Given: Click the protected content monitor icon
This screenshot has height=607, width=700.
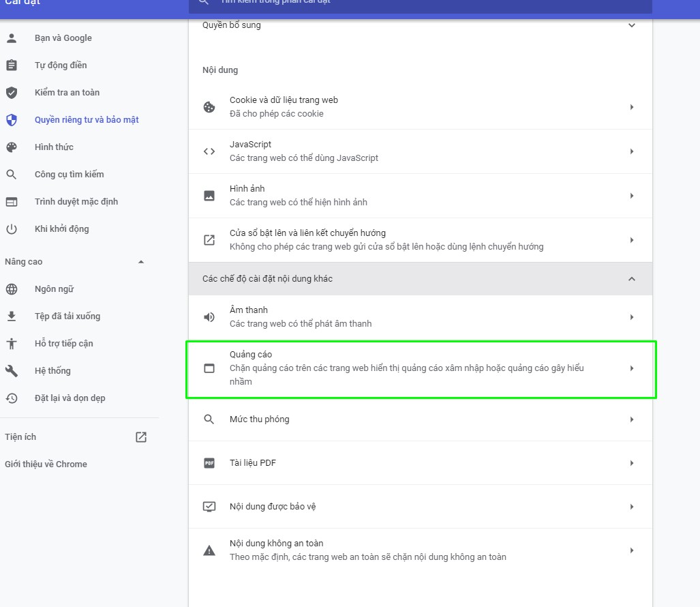Looking at the screenshot, I should [x=209, y=507].
